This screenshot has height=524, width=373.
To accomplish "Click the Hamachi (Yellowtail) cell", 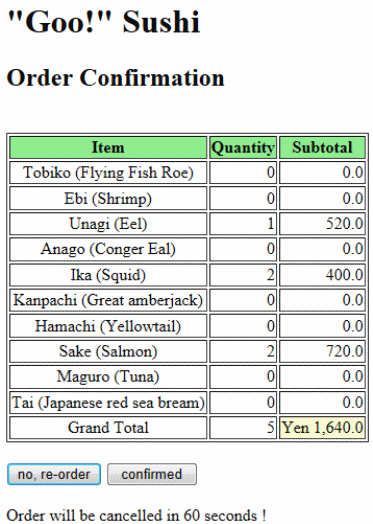I will [108, 326].
